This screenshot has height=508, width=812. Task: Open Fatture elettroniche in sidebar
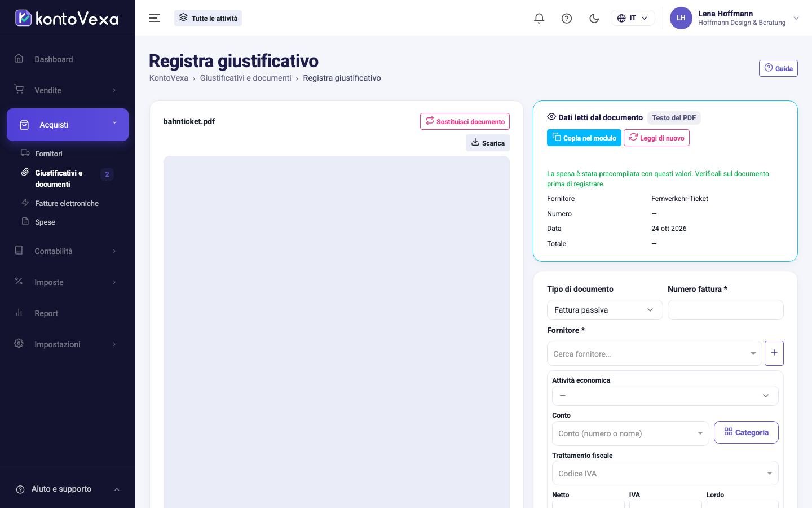67,203
